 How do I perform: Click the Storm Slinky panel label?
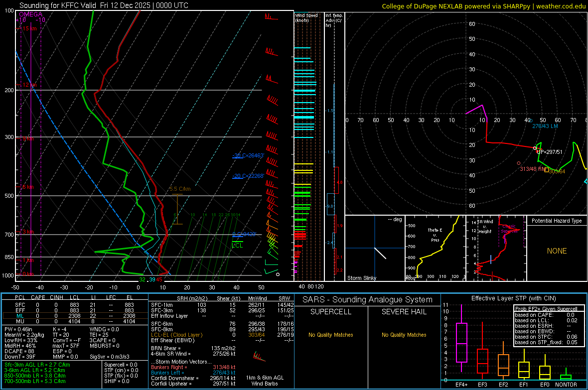[362, 278]
